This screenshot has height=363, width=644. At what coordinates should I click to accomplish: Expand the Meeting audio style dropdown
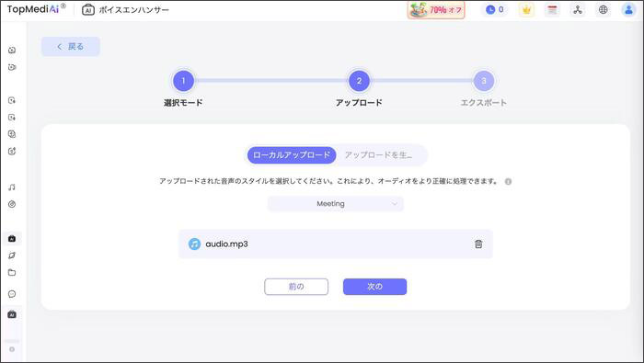click(x=336, y=204)
